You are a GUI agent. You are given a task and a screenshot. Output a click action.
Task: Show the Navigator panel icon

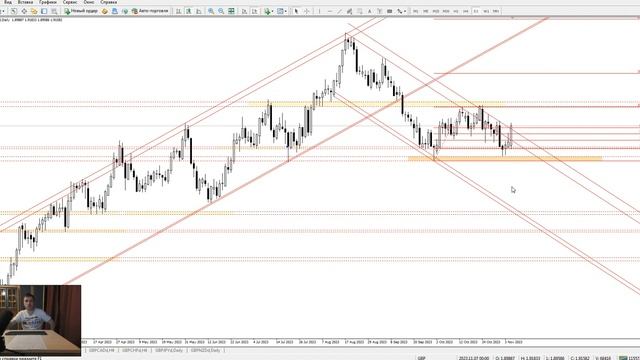[44, 11]
